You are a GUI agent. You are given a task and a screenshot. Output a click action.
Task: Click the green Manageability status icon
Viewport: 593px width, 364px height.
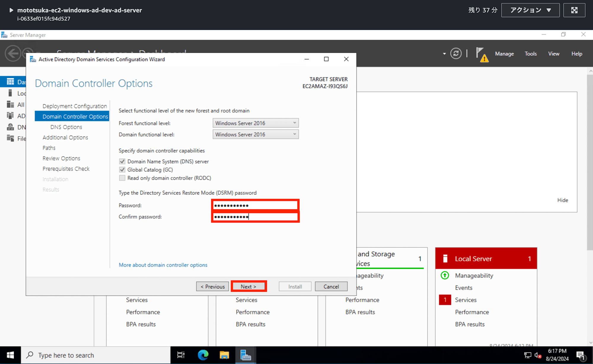[445, 275]
